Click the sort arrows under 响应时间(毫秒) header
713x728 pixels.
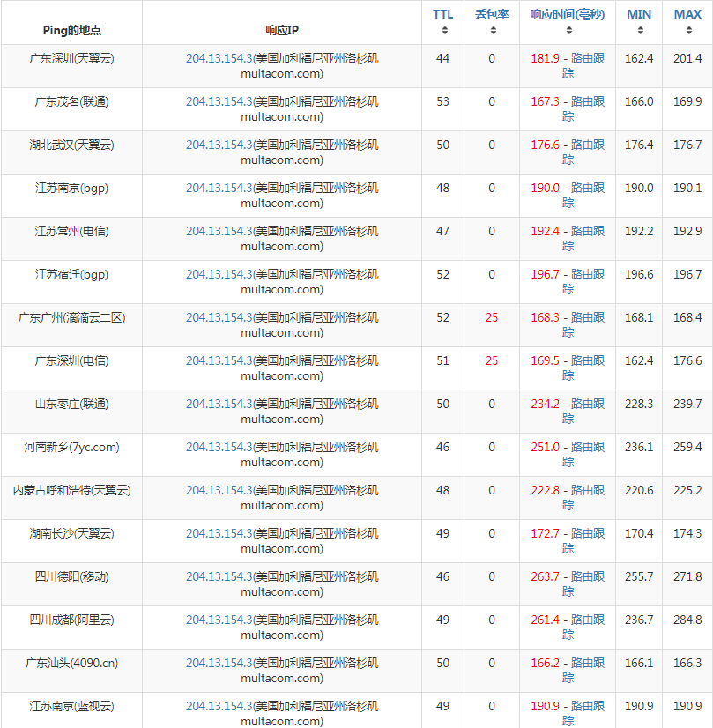click(567, 30)
